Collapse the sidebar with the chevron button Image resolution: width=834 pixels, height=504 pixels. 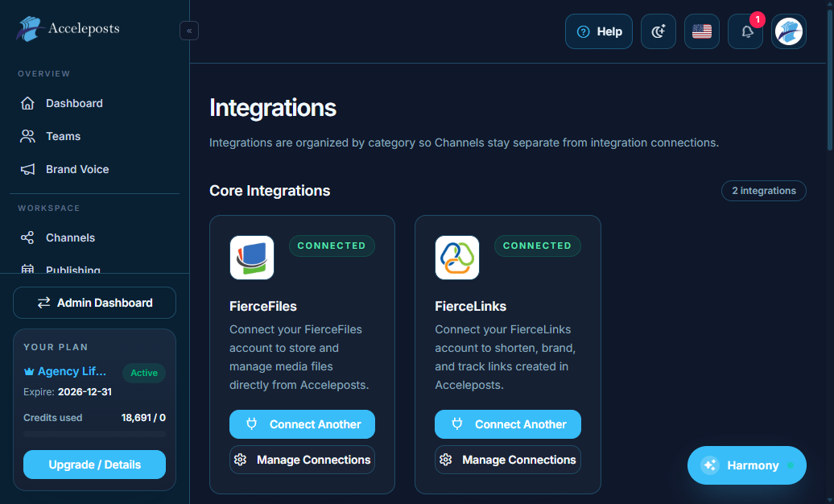click(x=189, y=31)
